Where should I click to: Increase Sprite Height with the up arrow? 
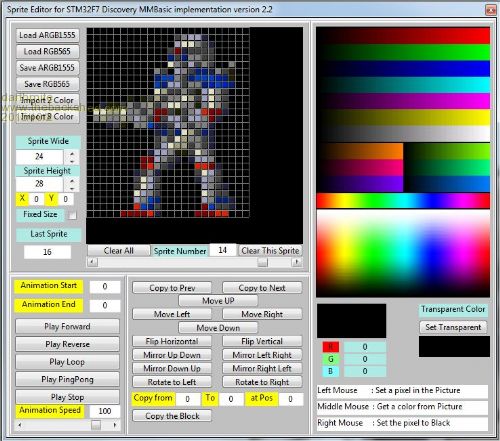[x=72, y=180]
